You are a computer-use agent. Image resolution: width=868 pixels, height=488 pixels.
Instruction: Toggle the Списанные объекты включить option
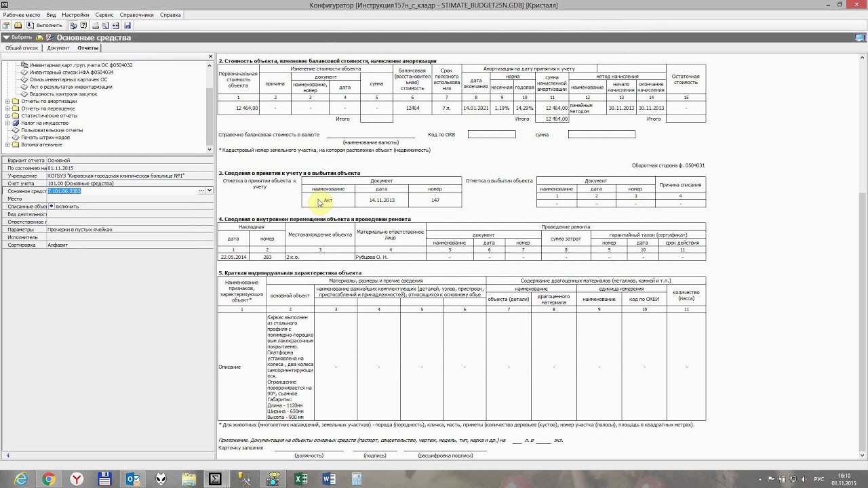[x=52, y=206]
